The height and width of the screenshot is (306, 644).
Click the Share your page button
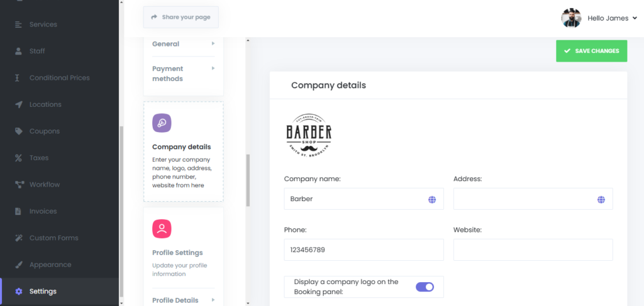click(x=180, y=17)
